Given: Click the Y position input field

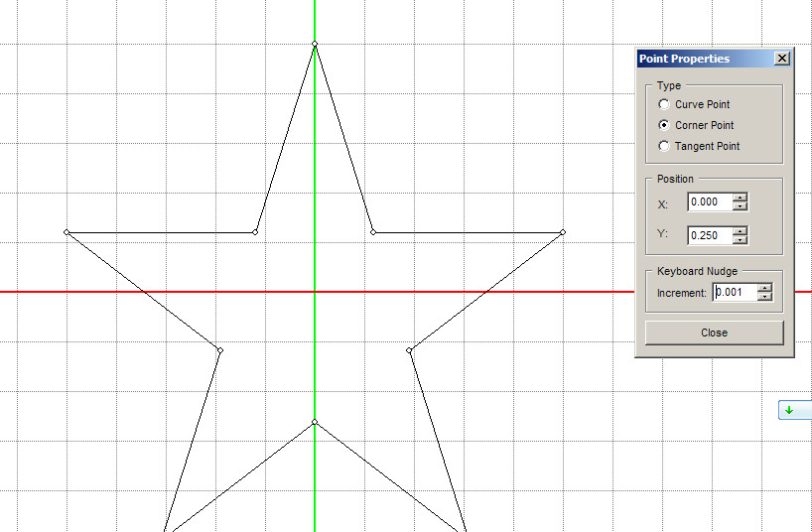Looking at the screenshot, I should click(710, 235).
